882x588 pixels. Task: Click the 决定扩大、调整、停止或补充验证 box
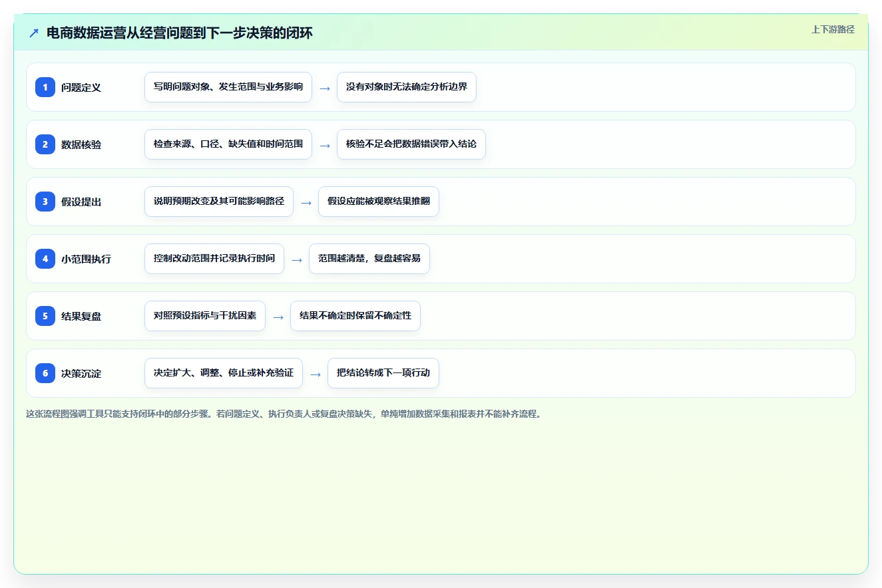(224, 373)
